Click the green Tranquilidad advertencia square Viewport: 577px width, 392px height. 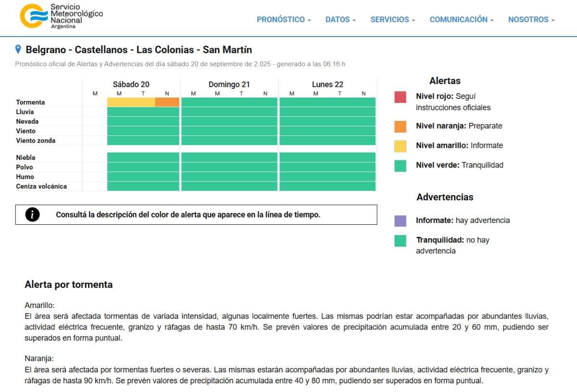coord(400,241)
